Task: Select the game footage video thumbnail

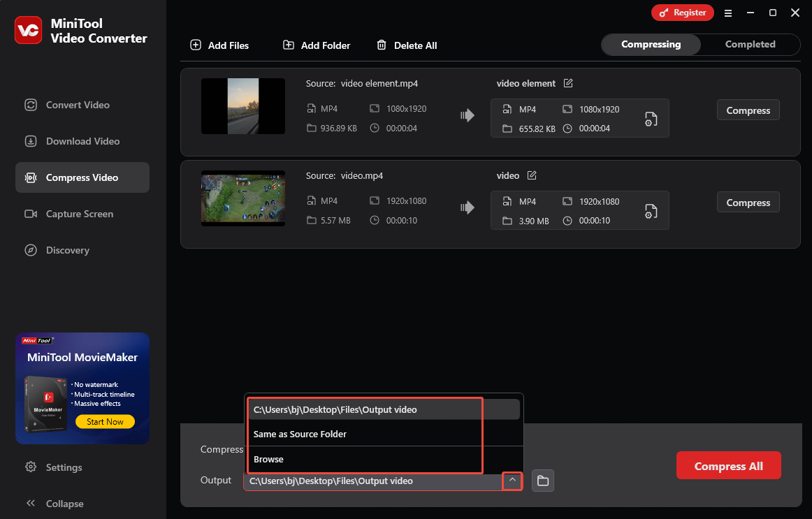Action: pyautogui.click(x=243, y=198)
